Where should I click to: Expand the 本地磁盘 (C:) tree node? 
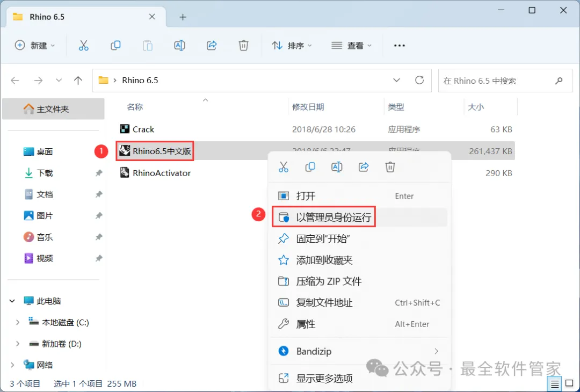click(17, 323)
